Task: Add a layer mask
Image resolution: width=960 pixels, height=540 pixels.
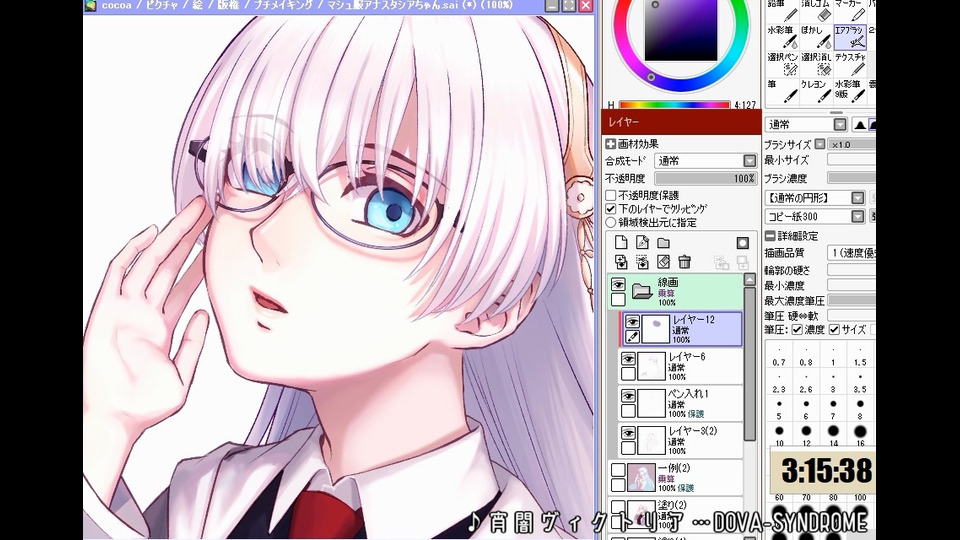Action: click(x=743, y=243)
